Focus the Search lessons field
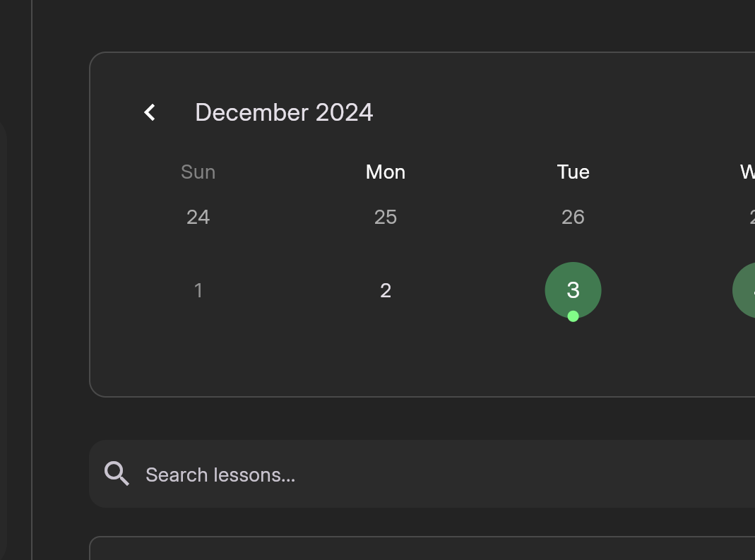755x560 pixels. pos(422,474)
